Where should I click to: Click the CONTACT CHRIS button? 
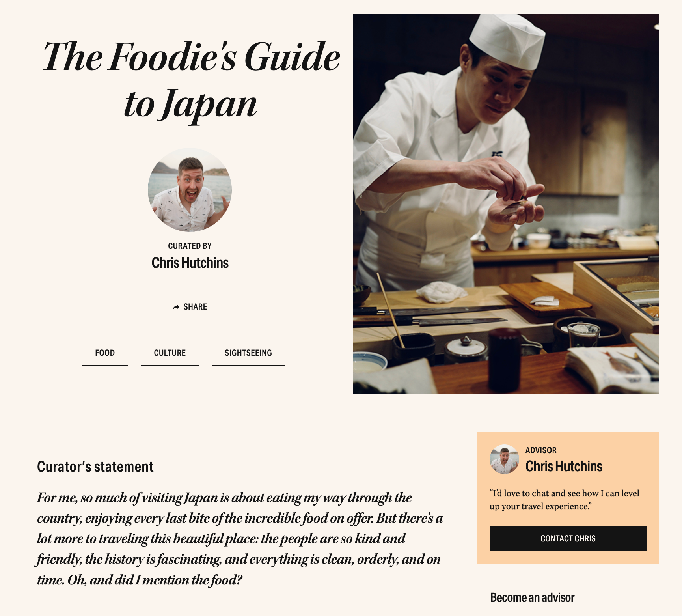point(568,539)
